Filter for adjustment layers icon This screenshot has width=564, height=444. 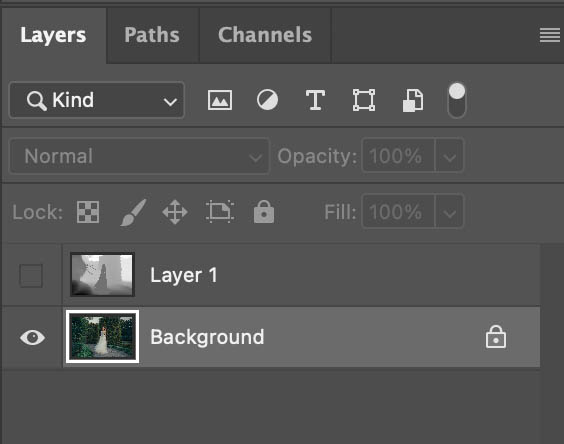click(x=267, y=100)
